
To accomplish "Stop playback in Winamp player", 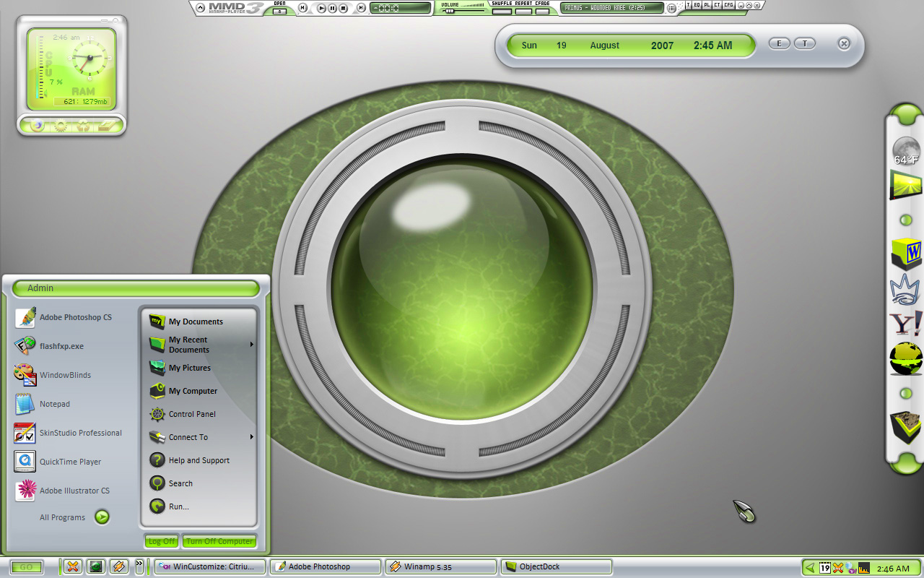I will 343,8.
